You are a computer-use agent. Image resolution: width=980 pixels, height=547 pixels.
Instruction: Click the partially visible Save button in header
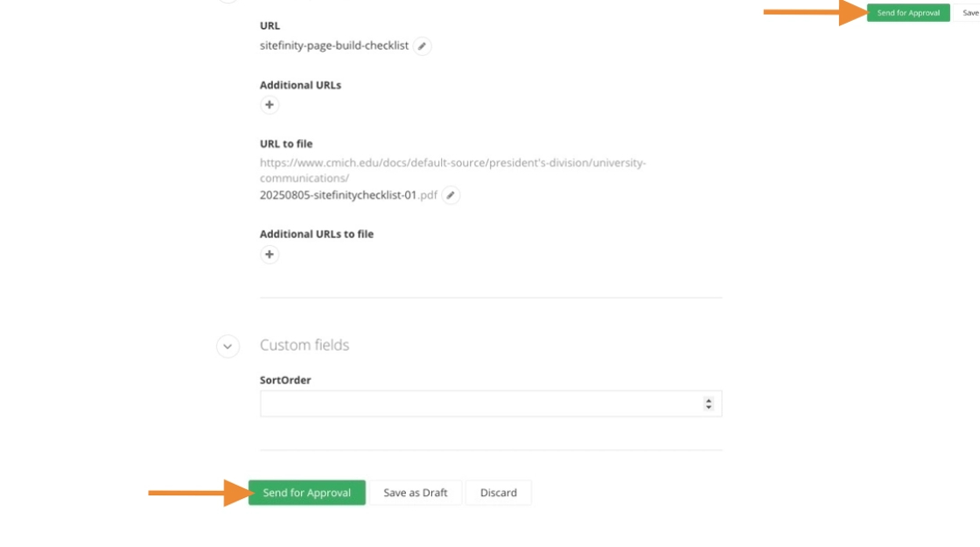[x=969, y=13]
